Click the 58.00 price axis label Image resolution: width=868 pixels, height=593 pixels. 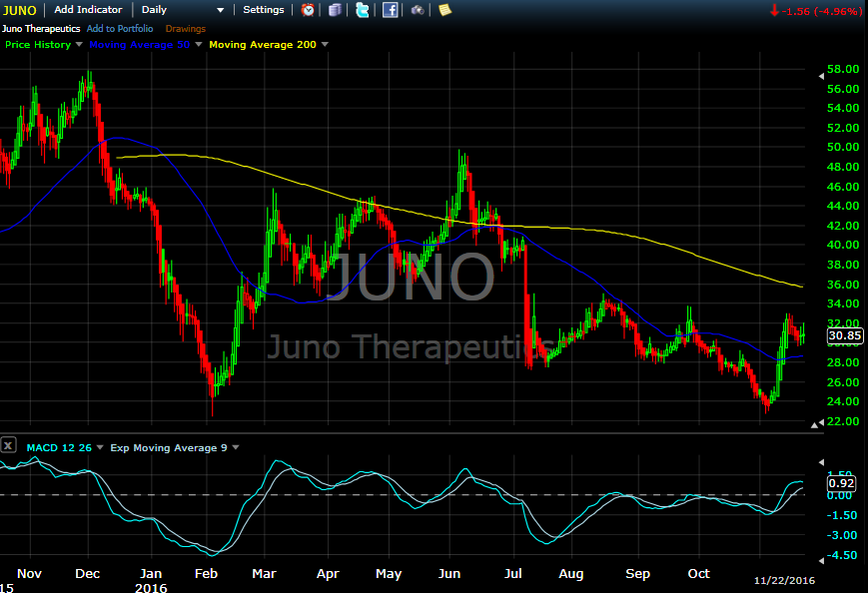[843, 69]
